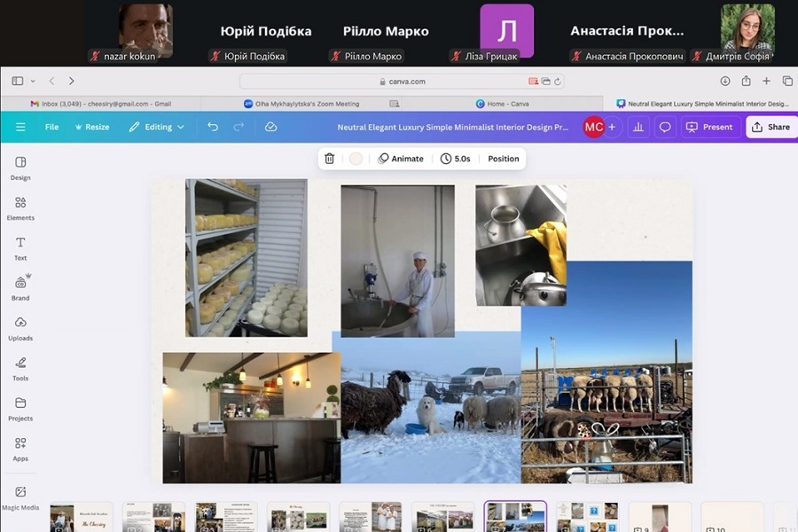
Task: Click the undo arrow
Action: click(x=213, y=127)
